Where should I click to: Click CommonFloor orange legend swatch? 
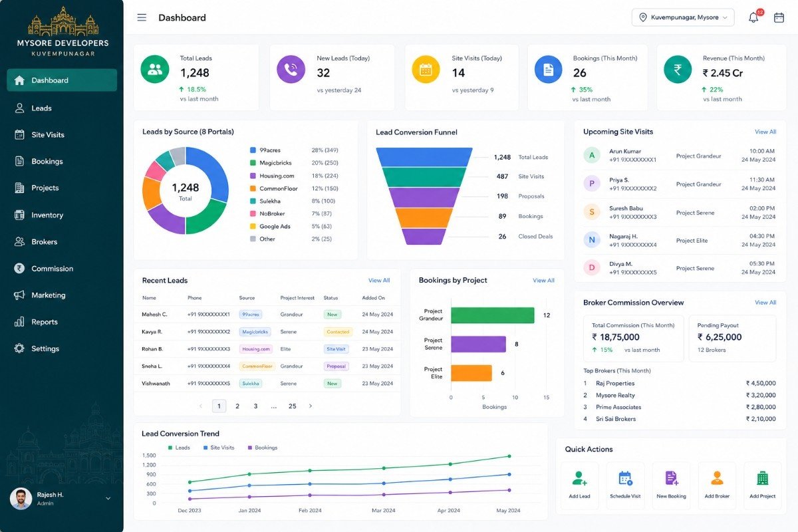tap(253, 188)
